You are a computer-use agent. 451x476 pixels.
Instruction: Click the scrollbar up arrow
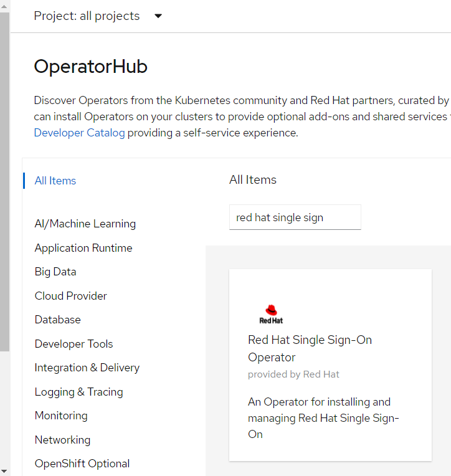pos(4,6)
